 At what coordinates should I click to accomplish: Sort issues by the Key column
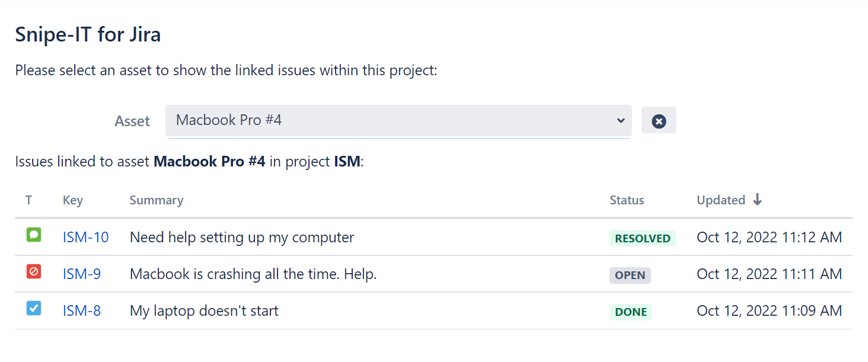[72, 200]
